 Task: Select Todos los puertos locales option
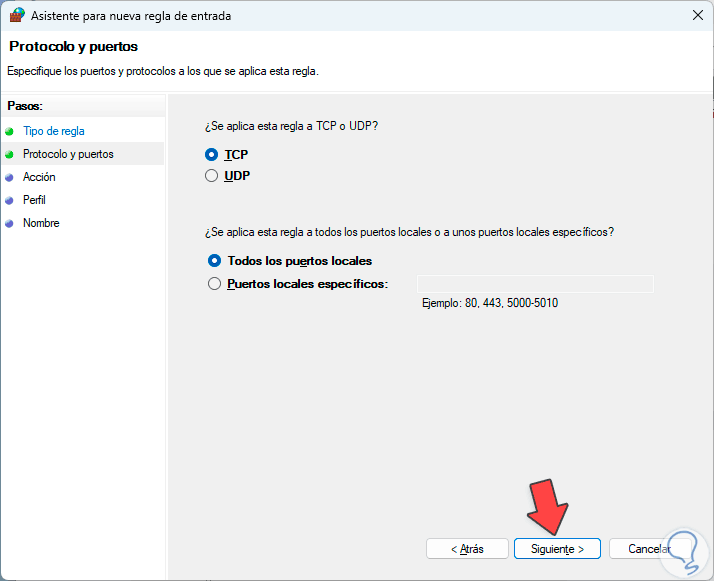[214, 260]
